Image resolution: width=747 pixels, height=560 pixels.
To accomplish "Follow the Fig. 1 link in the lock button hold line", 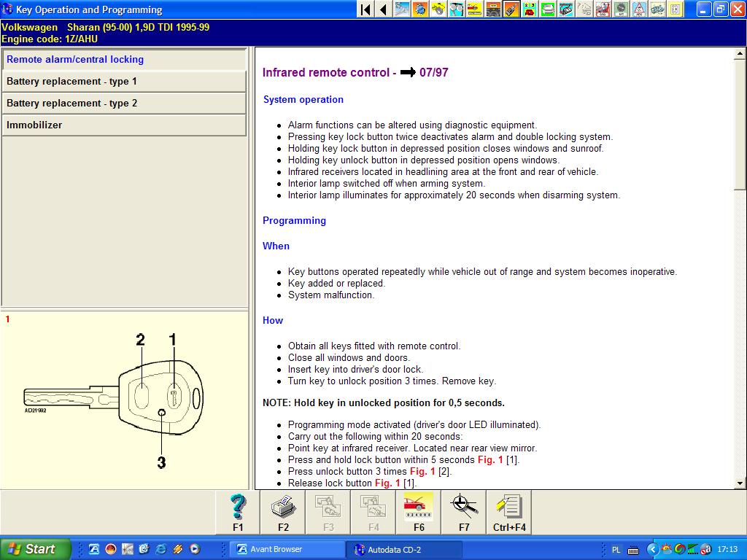I will (x=490, y=460).
